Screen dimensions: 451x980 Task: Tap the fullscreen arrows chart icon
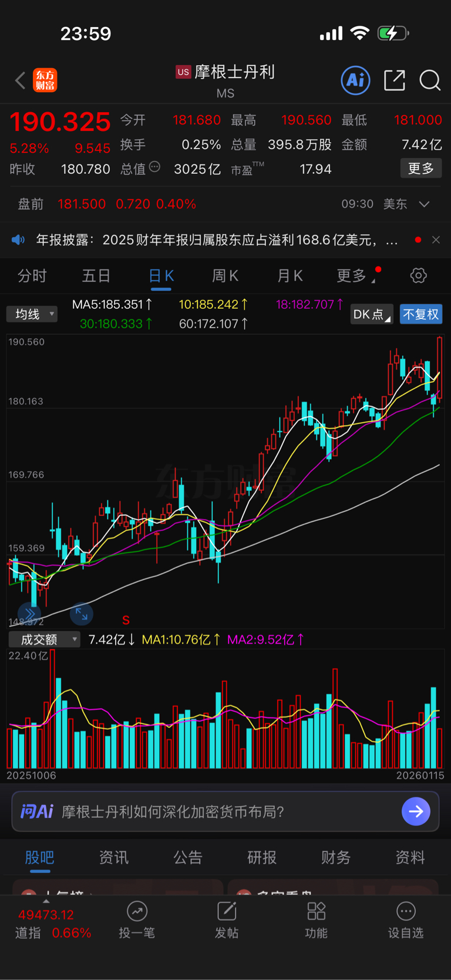pyautogui.click(x=82, y=614)
